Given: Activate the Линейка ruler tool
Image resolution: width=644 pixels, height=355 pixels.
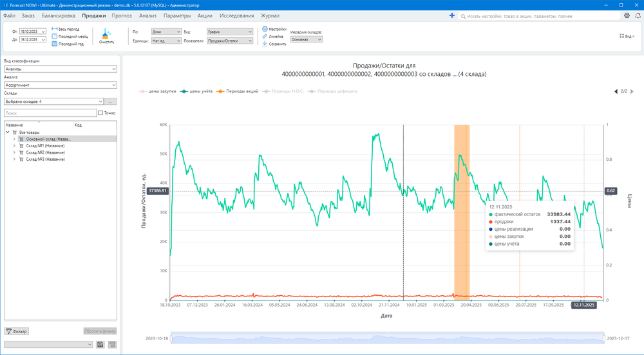Looking at the screenshot, I should pyautogui.click(x=265, y=37).
